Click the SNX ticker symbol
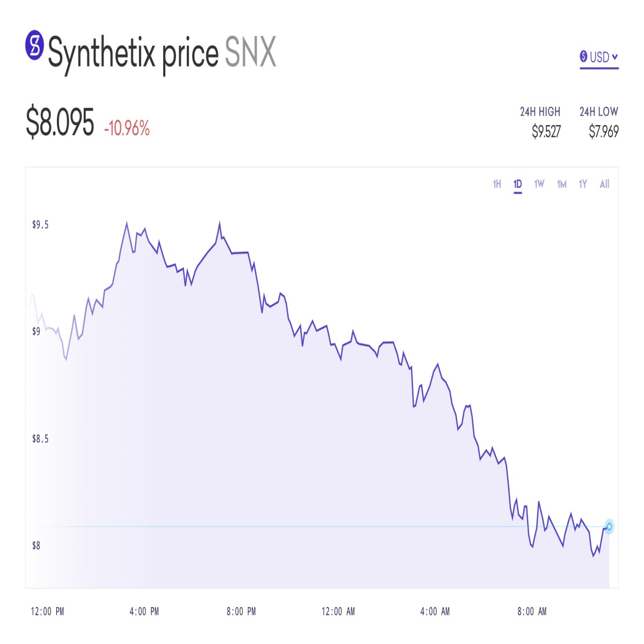644x644 pixels. click(x=251, y=53)
